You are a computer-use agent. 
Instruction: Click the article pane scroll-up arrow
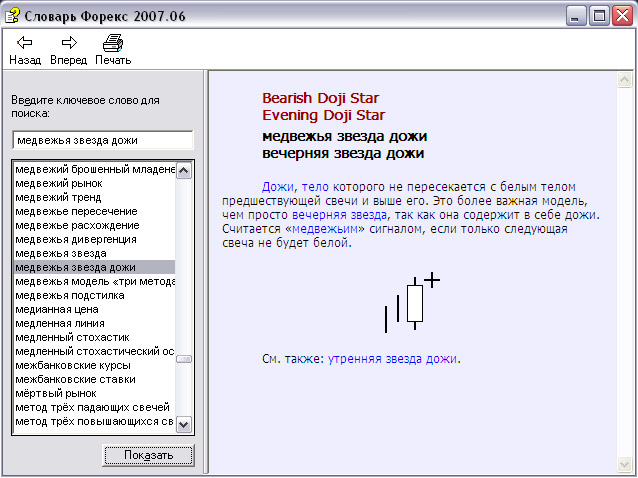tap(624, 79)
